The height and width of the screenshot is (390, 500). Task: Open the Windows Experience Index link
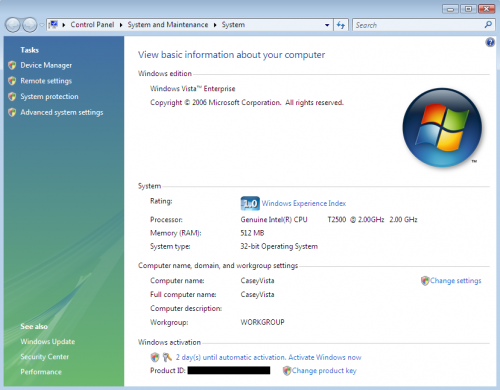304,203
